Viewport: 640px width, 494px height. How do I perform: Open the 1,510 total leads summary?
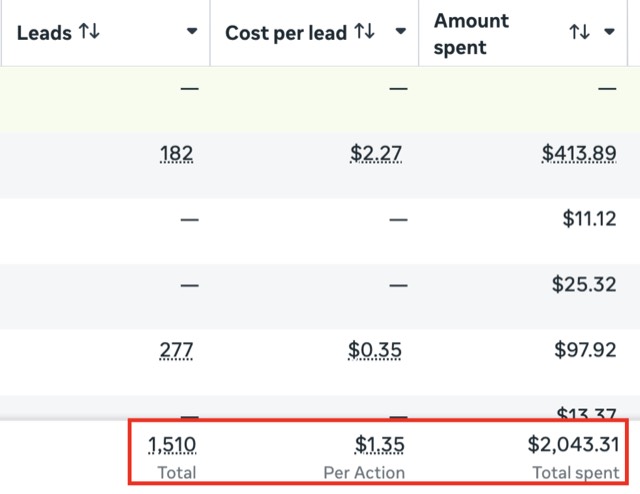[172, 445]
